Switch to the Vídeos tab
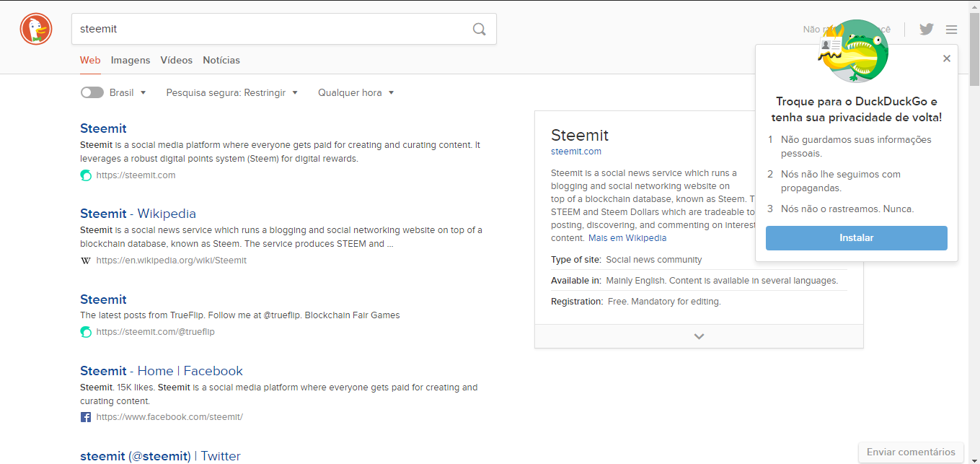This screenshot has height=464, width=980. click(x=176, y=60)
